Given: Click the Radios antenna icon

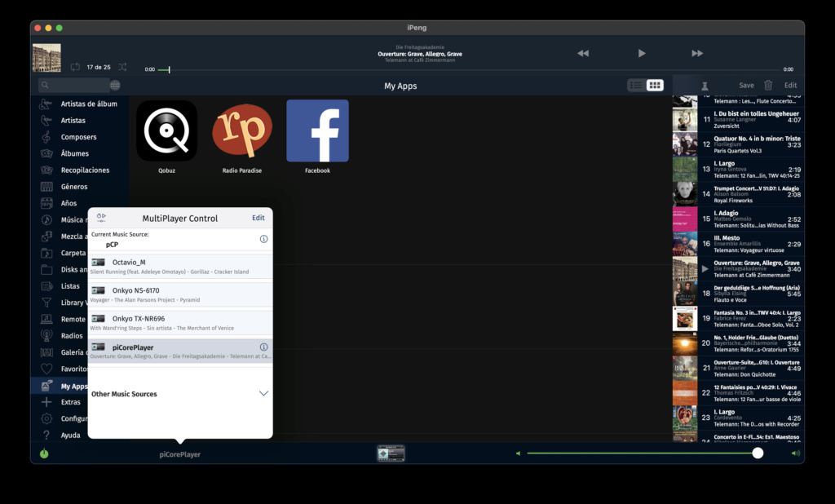Looking at the screenshot, I should click(x=46, y=336).
